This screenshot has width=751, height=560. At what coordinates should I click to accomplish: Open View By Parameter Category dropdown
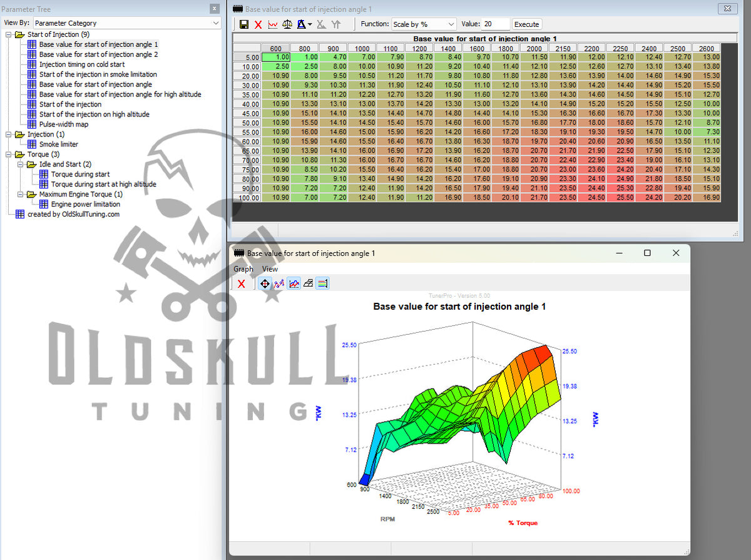[x=127, y=23]
